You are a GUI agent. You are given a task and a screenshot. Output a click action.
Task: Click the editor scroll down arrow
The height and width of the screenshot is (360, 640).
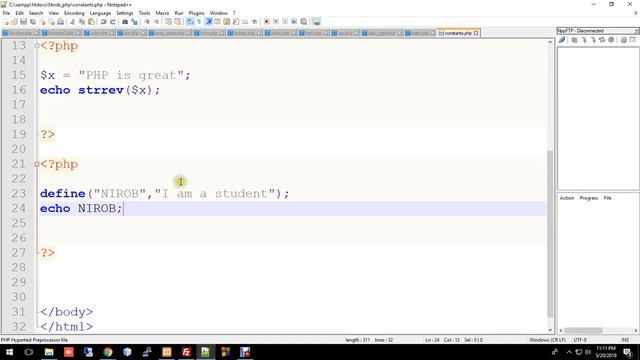(x=550, y=330)
